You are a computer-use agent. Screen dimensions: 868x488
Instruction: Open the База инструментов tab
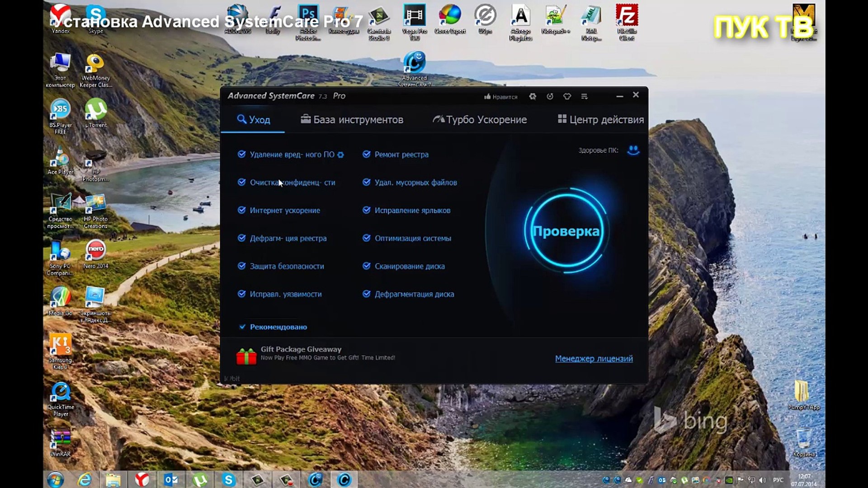(352, 120)
